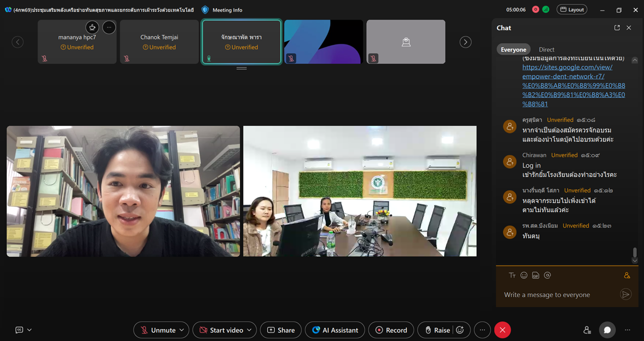This screenshot has height=341, width=644.
Task: Click the GIF icon in chat toolbar
Action: (x=535, y=275)
